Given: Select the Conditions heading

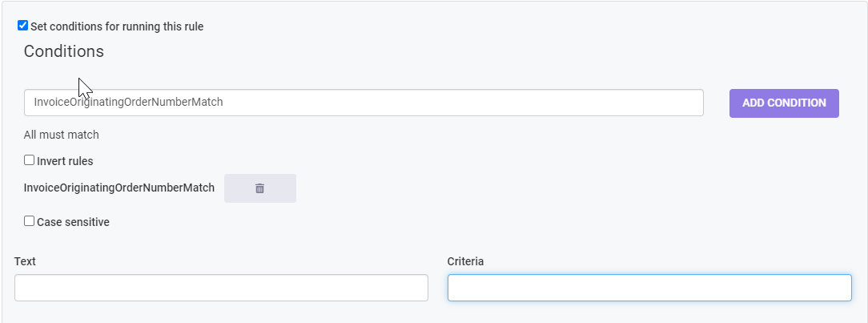Looking at the screenshot, I should tap(64, 51).
